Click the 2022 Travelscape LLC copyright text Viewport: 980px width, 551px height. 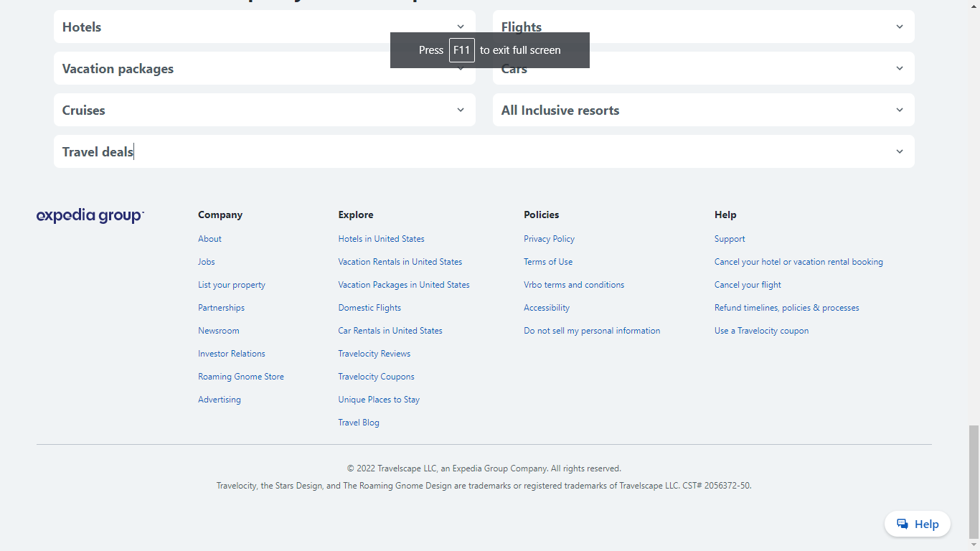point(484,468)
